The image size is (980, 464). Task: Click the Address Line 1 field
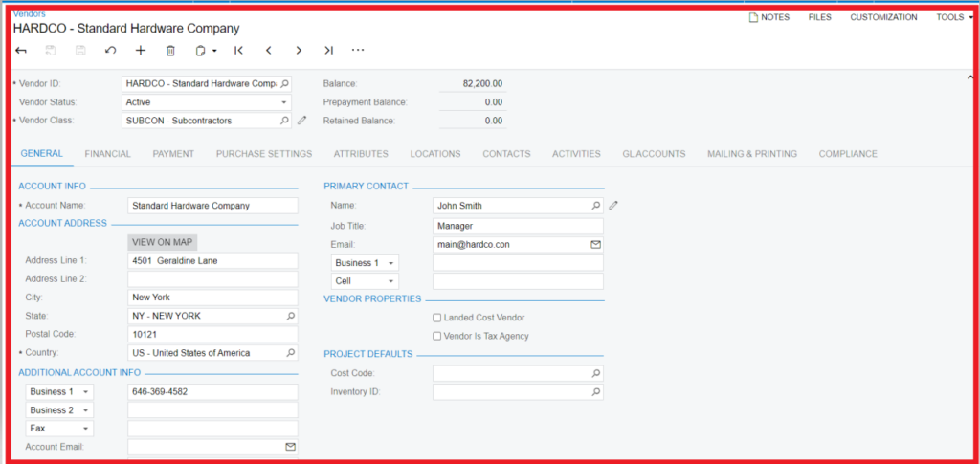212,260
